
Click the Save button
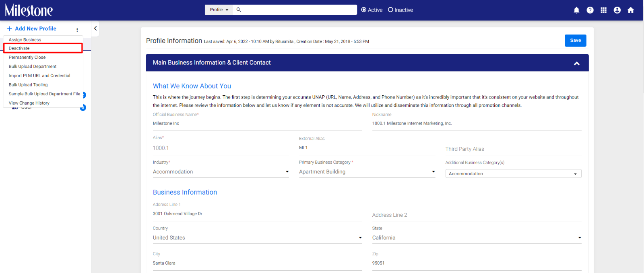pos(576,41)
